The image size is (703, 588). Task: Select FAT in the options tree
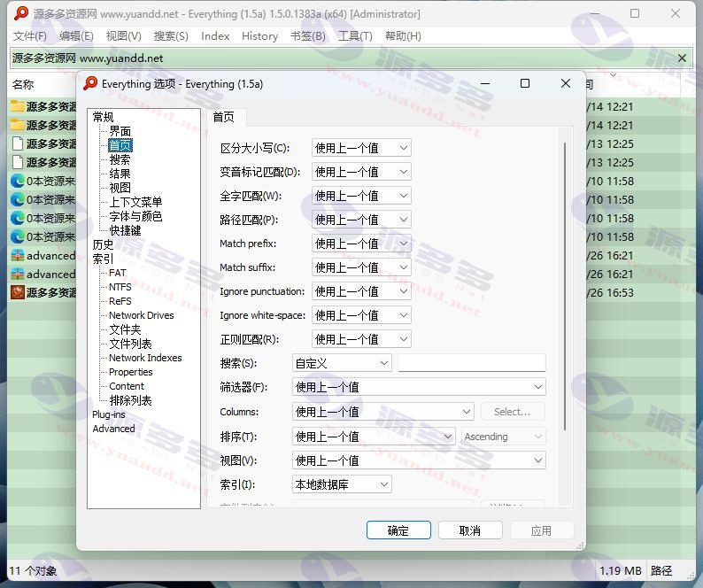click(118, 273)
